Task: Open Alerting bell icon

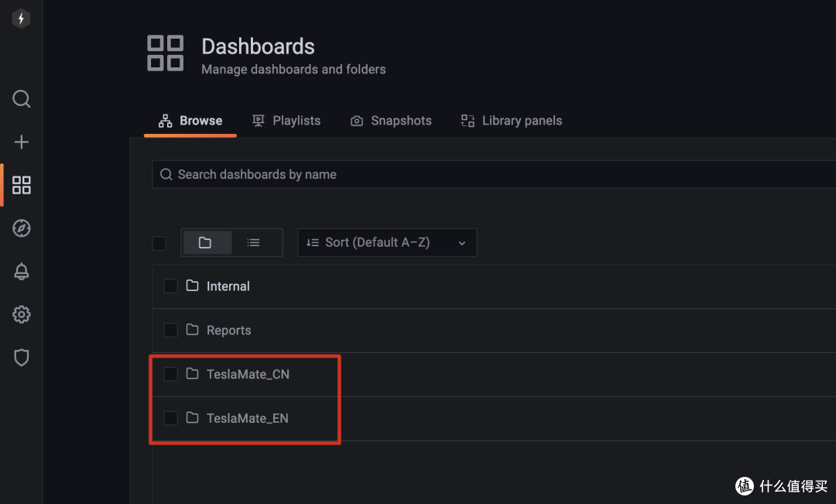Action: [x=22, y=271]
